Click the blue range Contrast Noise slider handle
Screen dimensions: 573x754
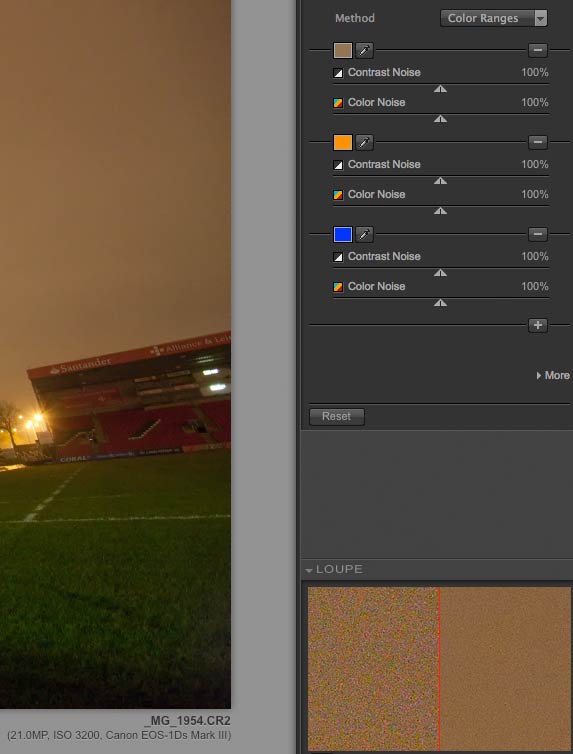pos(440,273)
